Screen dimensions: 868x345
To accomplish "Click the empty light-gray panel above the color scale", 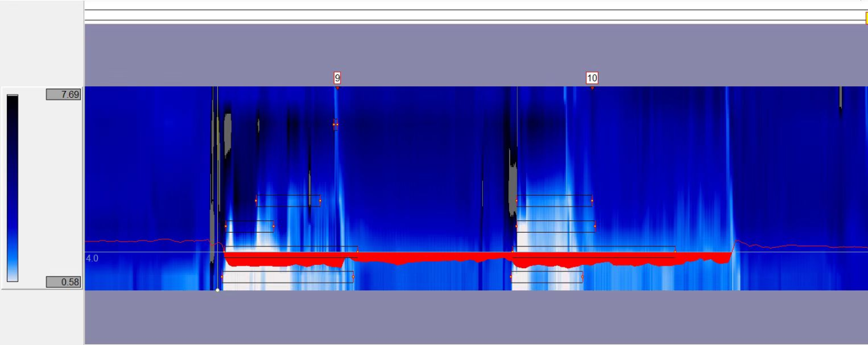I will (41, 41).
